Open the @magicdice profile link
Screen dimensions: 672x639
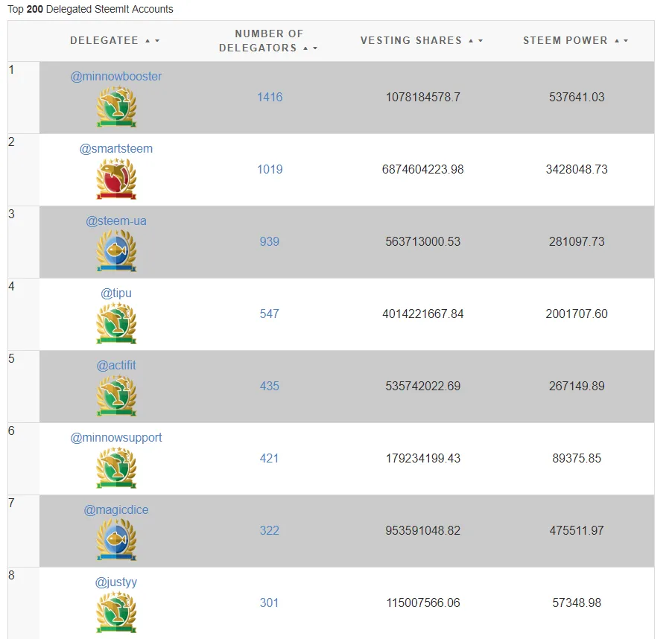[x=116, y=510]
